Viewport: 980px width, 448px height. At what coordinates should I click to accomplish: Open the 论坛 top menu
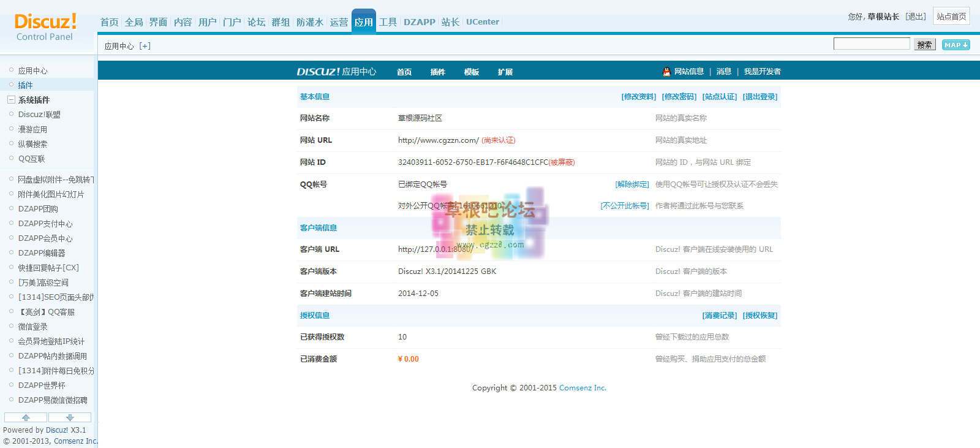pyautogui.click(x=256, y=22)
